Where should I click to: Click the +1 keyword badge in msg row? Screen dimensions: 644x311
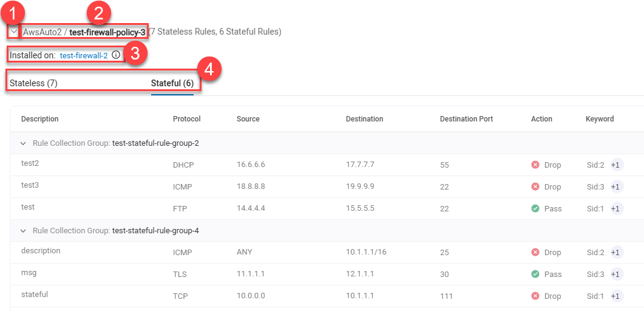pyautogui.click(x=616, y=274)
